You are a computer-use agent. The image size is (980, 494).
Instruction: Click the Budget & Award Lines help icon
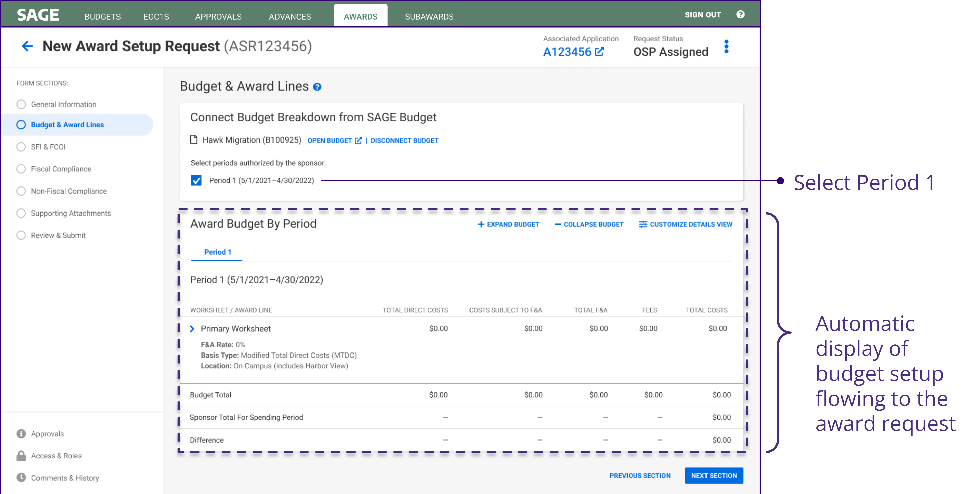click(317, 87)
